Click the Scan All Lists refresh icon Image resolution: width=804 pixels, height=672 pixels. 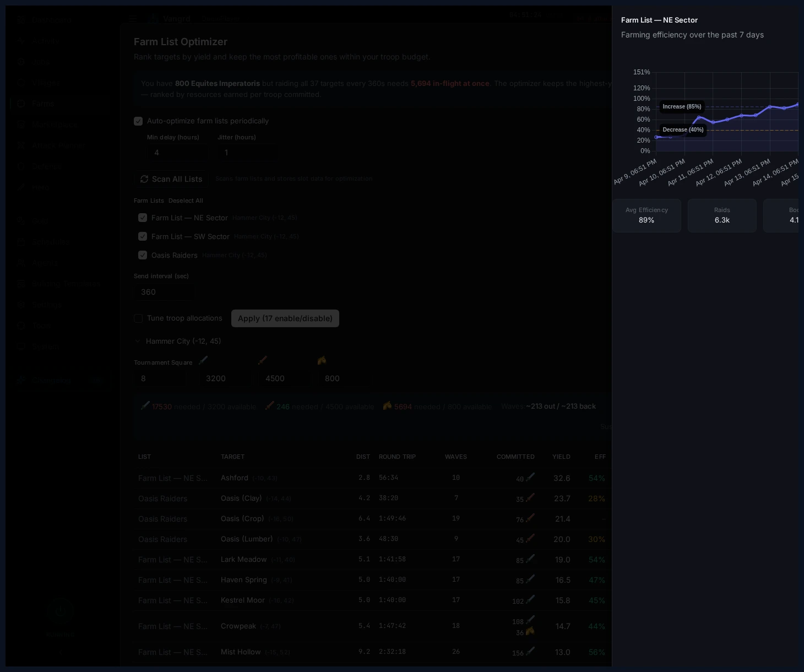(144, 179)
